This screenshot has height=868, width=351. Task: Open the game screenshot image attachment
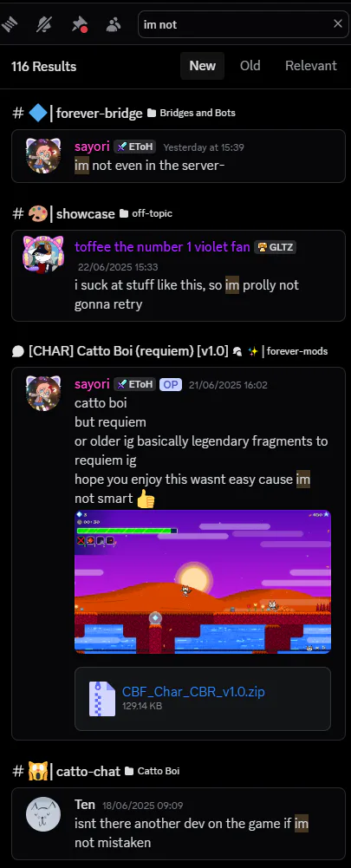203,582
